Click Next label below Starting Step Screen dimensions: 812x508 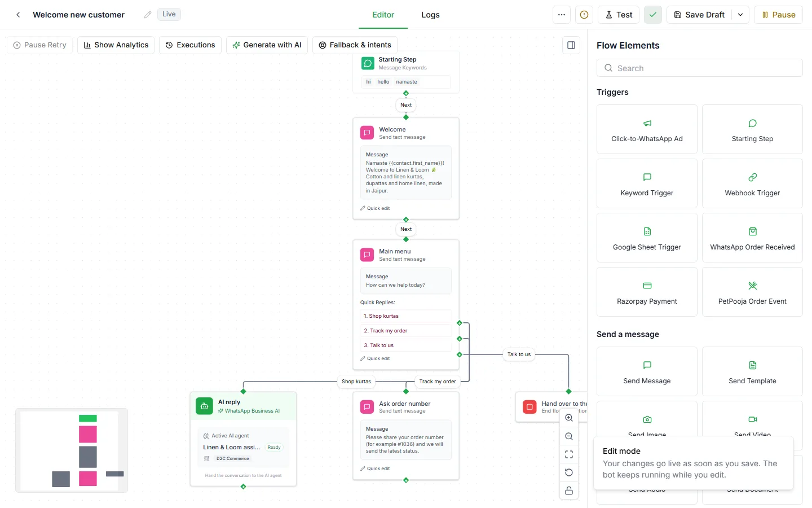(406, 105)
